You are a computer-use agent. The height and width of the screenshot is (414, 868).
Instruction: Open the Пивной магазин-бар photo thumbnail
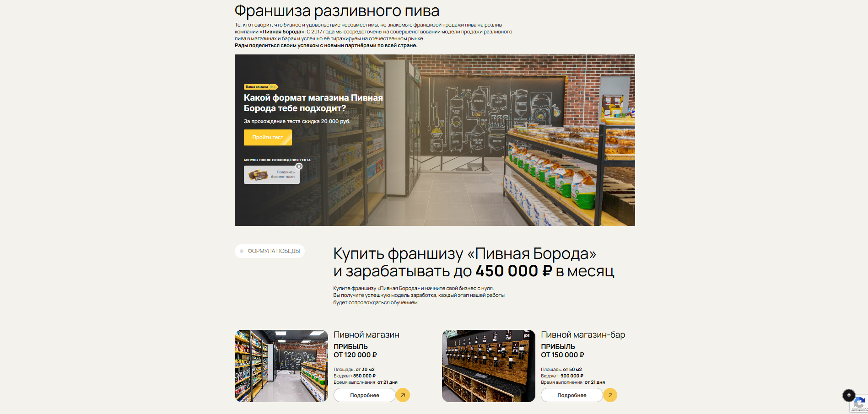click(x=489, y=366)
